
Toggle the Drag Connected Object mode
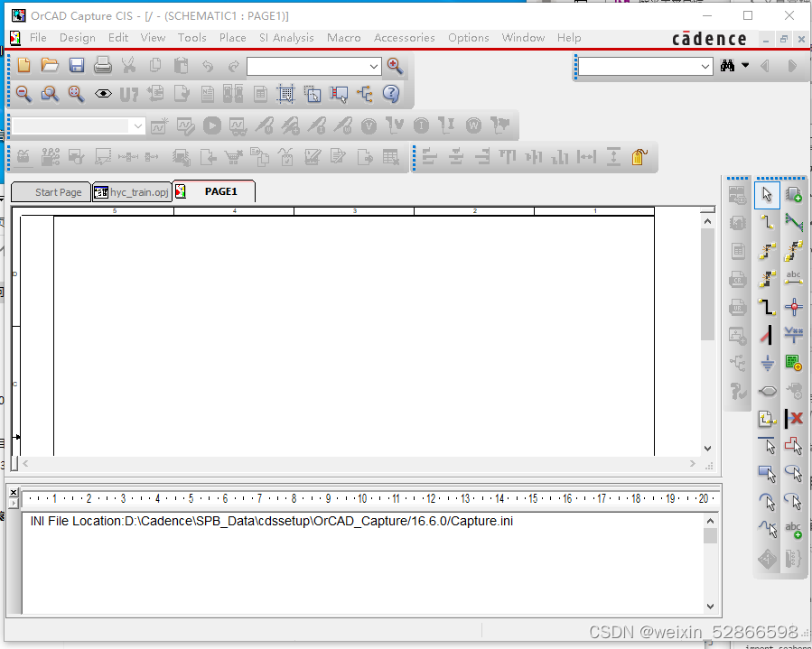pyautogui.click(x=339, y=94)
